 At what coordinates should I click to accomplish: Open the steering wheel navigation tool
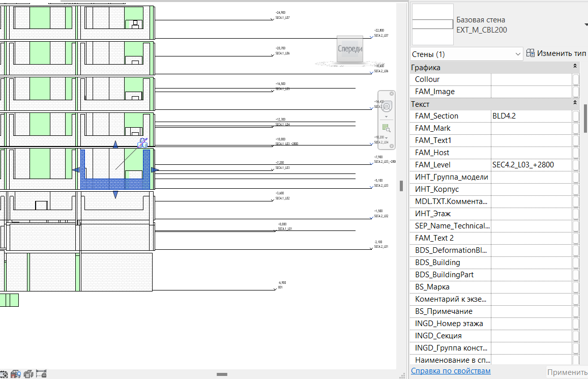tap(386, 106)
